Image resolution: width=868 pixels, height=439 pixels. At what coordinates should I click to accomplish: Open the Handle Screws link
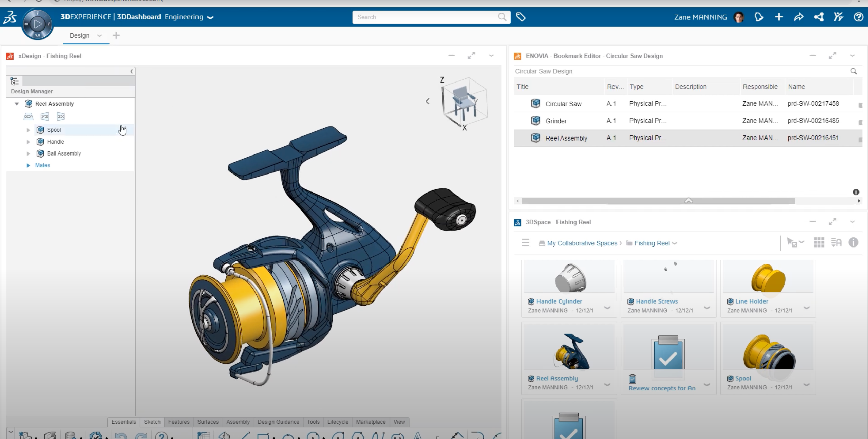pyautogui.click(x=657, y=301)
